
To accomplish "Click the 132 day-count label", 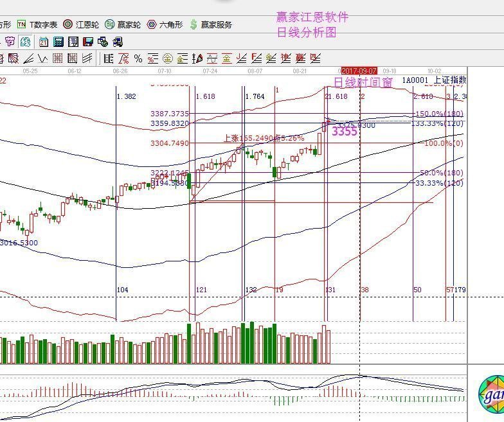I will [251, 290].
